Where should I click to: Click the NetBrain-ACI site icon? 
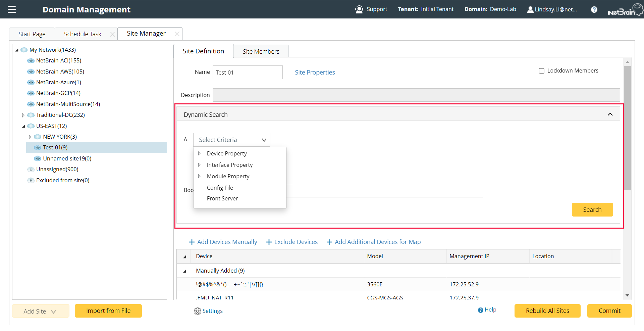click(31, 61)
